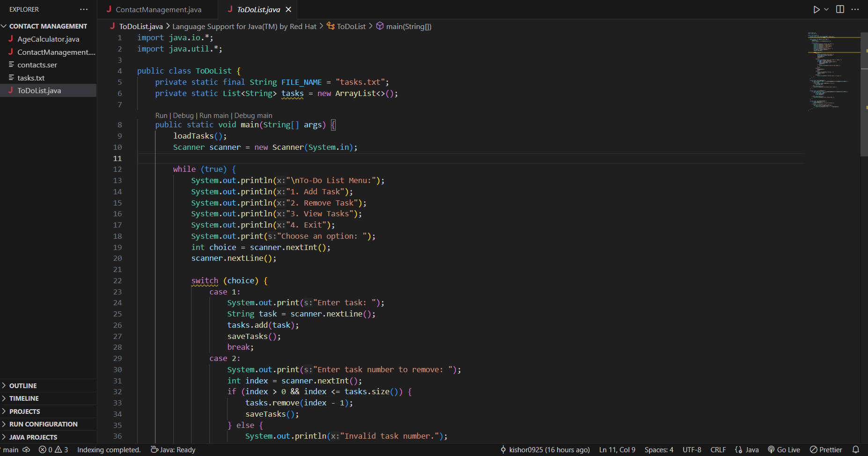Click the notifications bell icon
The height and width of the screenshot is (456, 868).
pyautogui.click(x=855, y=449)
